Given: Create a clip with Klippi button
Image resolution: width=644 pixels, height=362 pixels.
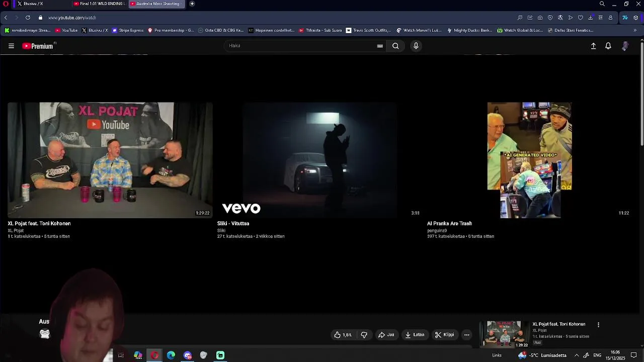Looking at the screenshot, I should tap(445, 335).
